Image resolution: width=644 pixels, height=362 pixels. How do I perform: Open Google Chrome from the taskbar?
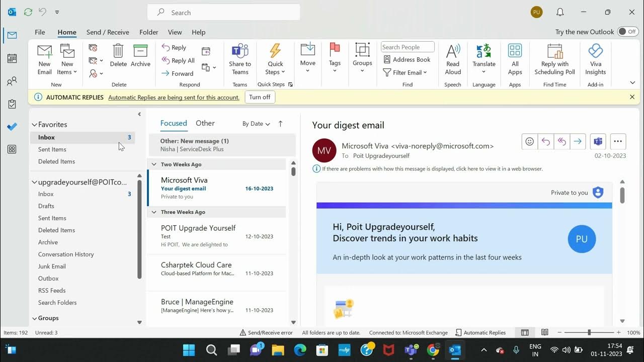(433, 350)
